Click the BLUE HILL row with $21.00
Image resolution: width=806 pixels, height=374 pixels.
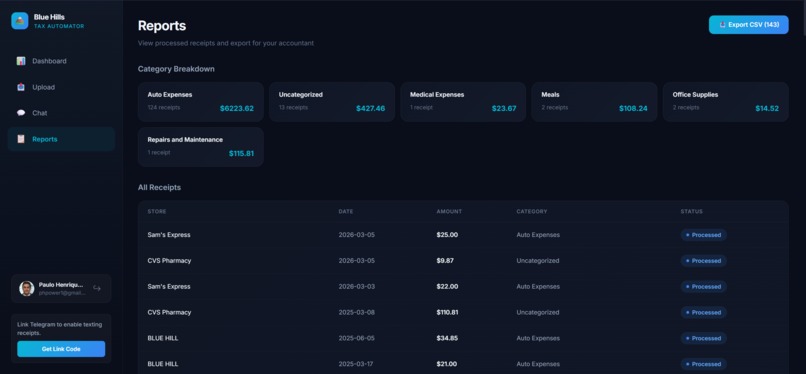pos(463,364)
